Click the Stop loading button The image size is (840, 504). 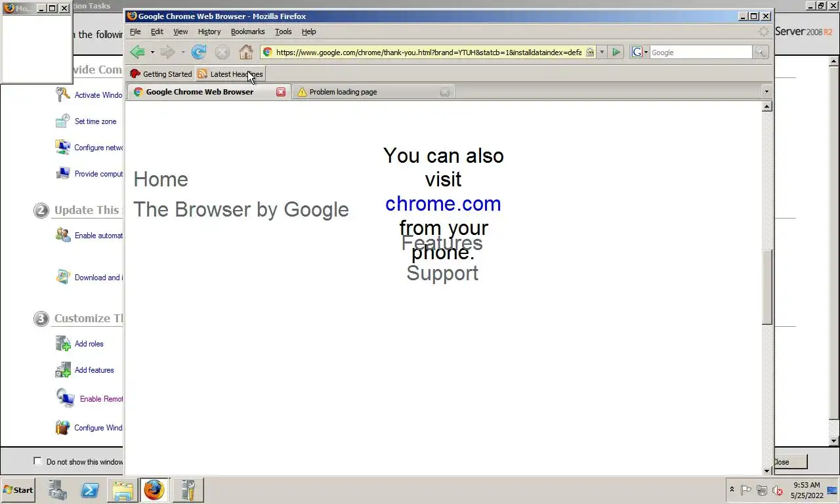(222, 52)
